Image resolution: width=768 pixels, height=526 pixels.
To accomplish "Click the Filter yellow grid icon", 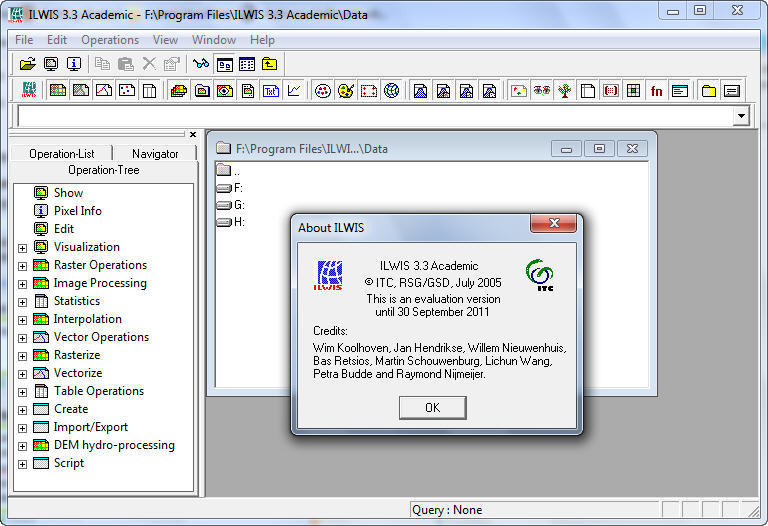I will coord(633,91).
